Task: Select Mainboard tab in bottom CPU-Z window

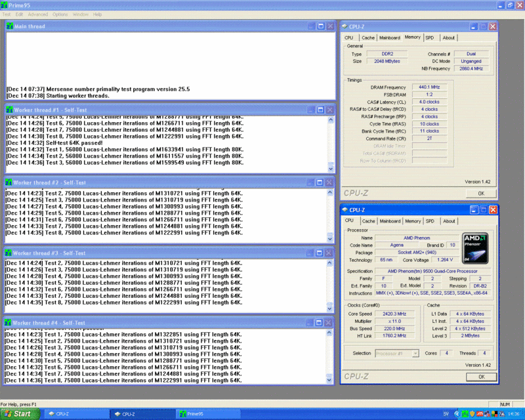Action: (x=390, y=221)
